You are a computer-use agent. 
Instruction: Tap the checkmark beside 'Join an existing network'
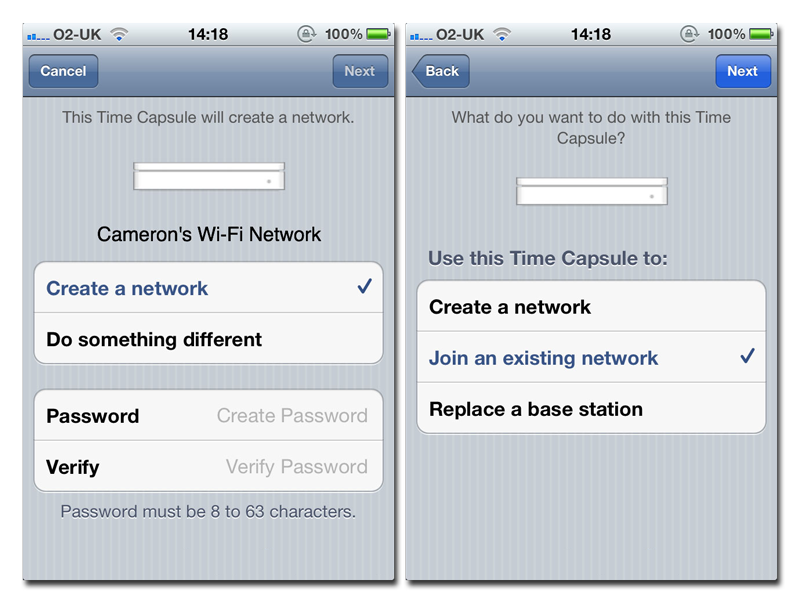[747, 356]
